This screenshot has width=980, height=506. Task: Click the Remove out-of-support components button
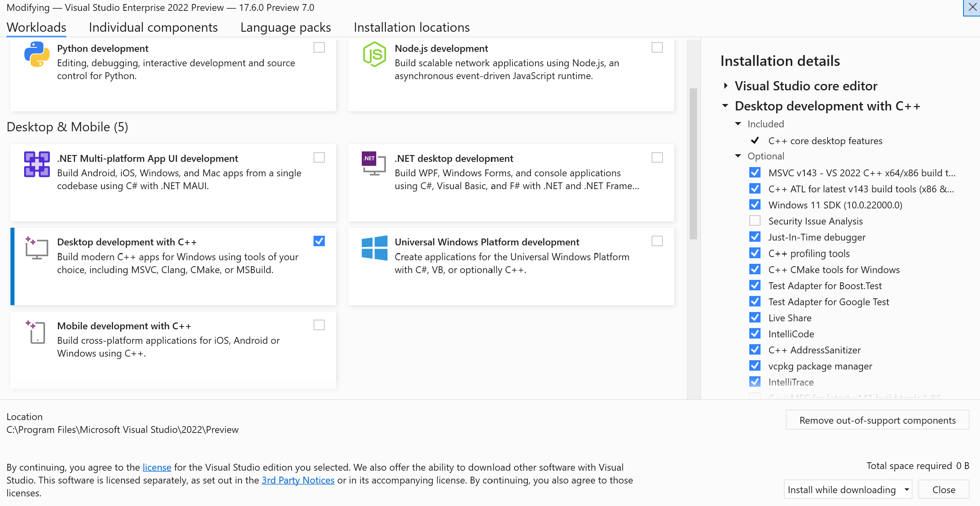click(877, 420)
